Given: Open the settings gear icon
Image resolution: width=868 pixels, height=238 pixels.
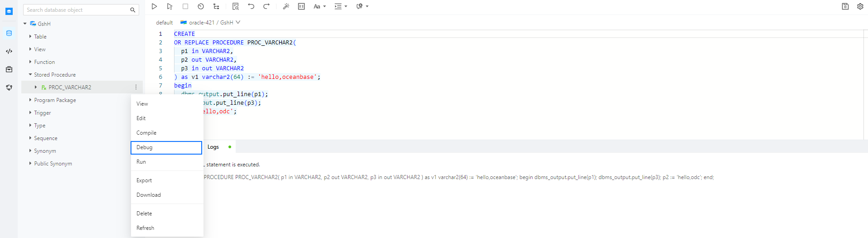Looking at the screenshot, I should 860,6.
